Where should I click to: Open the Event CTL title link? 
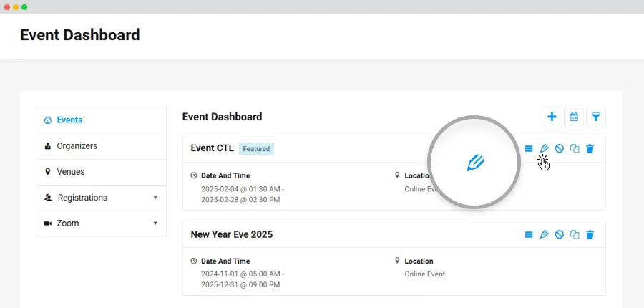[212, 148]
